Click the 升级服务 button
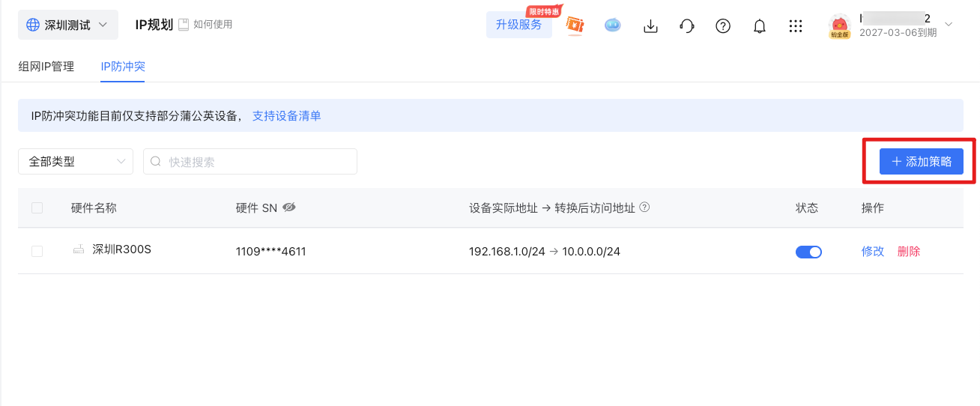 coord(518,25)
